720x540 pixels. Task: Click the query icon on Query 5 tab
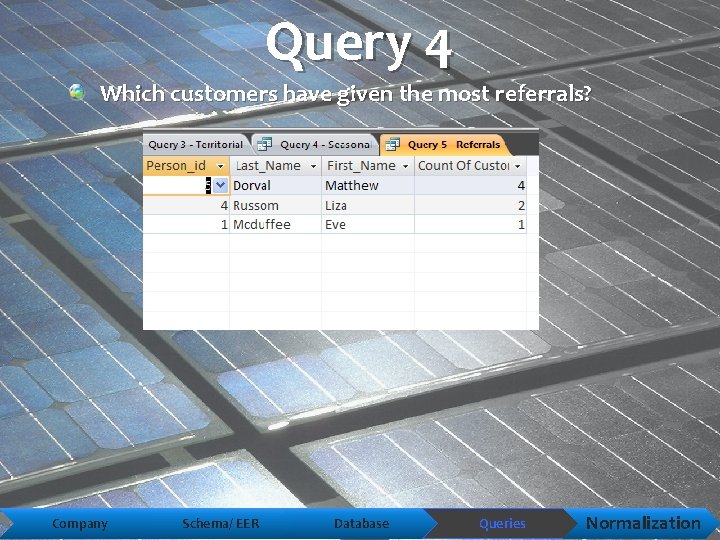point(393,145)
